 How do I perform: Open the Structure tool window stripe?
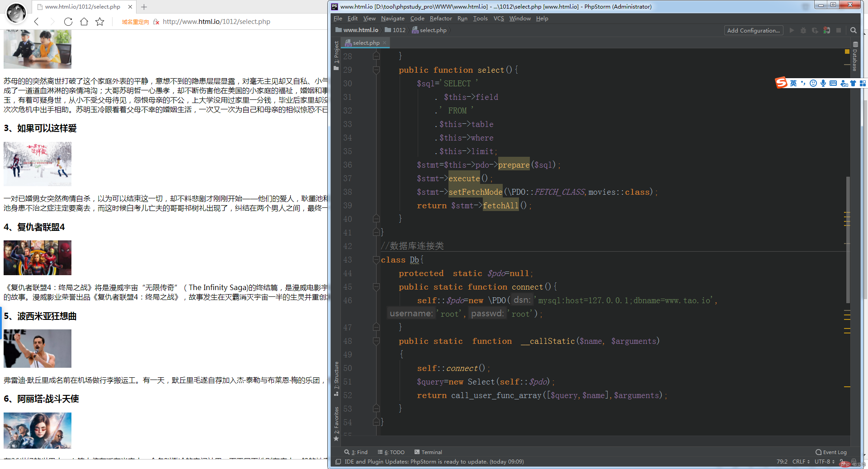click(336, 379)
